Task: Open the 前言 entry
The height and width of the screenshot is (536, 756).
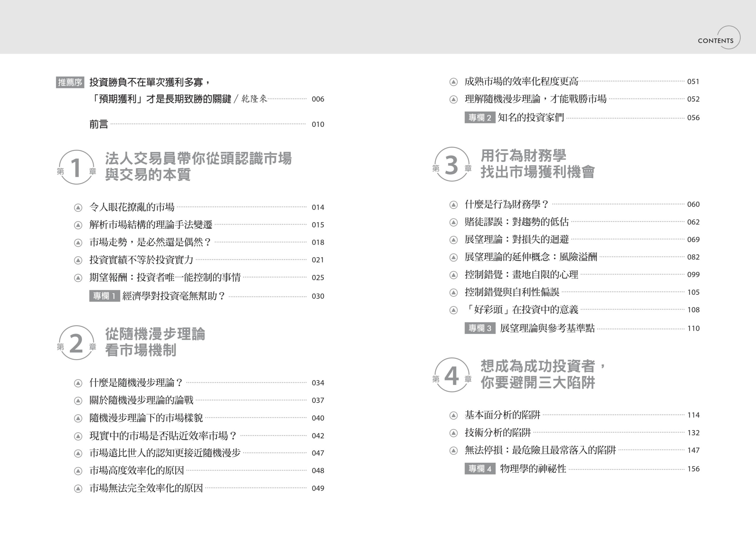Action: [99, 125]
